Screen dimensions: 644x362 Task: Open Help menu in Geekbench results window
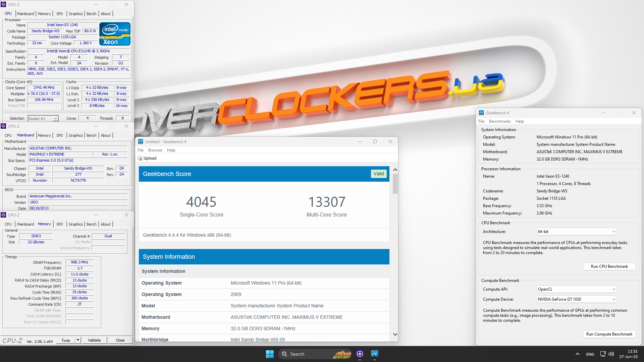tap(171, 150)
